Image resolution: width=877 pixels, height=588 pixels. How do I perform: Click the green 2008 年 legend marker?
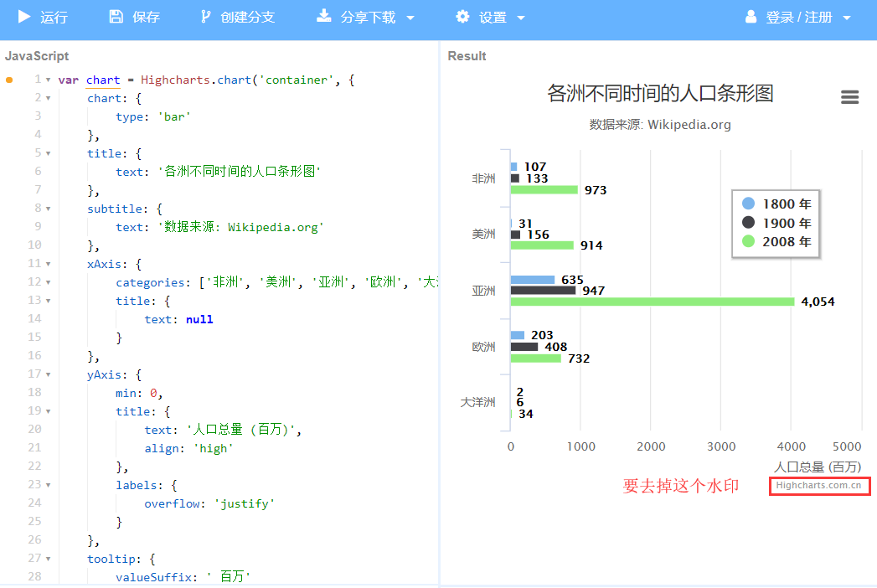[x=748, y=242]
